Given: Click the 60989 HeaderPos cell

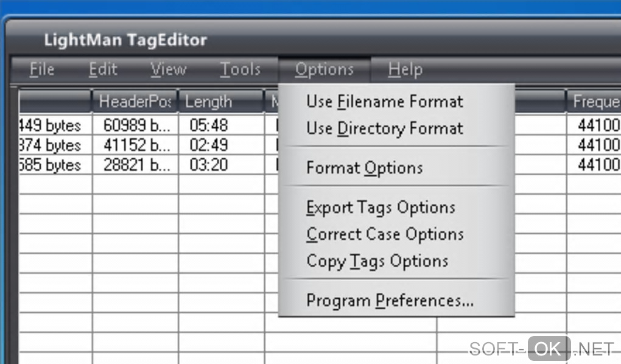Looking at the screenshot, I should click(134, 125).
